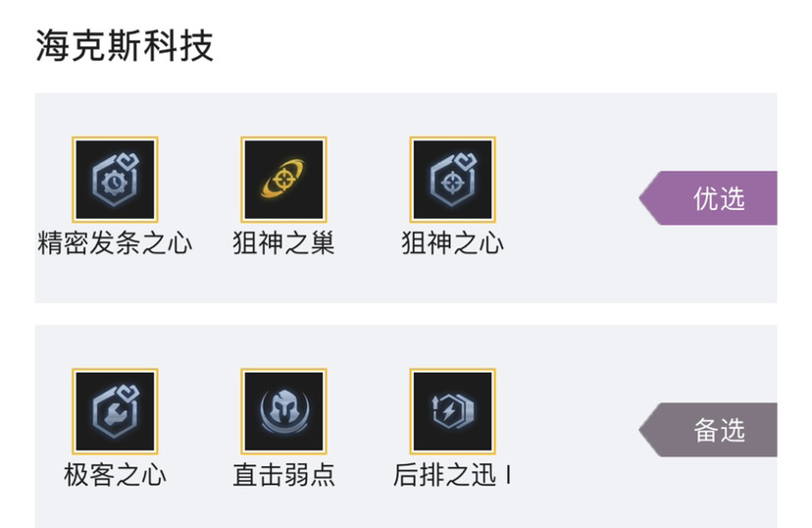Click the 直击弱点 text label
This screenshot has width=812, height=528.
click(283, 475)
